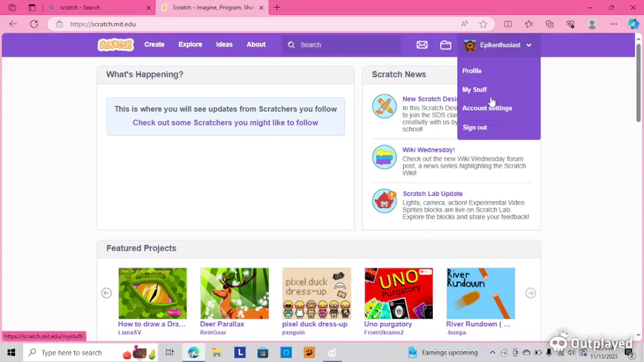Click the Epikenthusiast avatar image
The image size is (644, 362).
coord(470,45)
